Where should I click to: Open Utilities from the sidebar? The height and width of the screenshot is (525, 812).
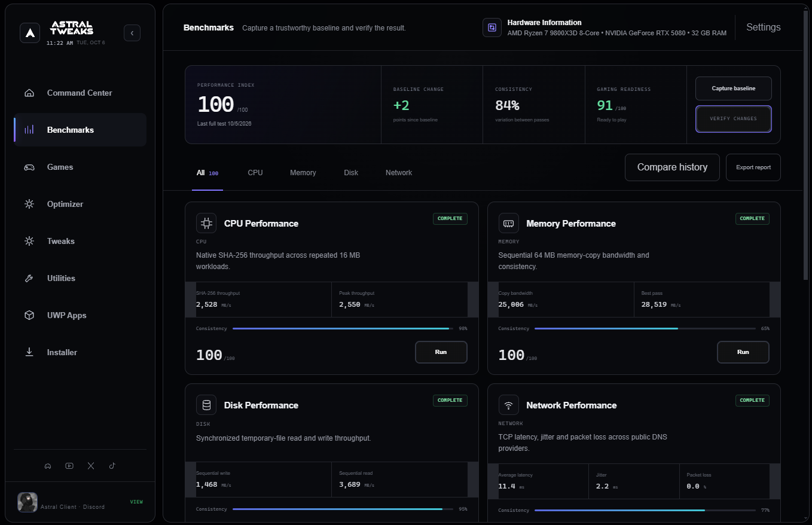point(80,278)
